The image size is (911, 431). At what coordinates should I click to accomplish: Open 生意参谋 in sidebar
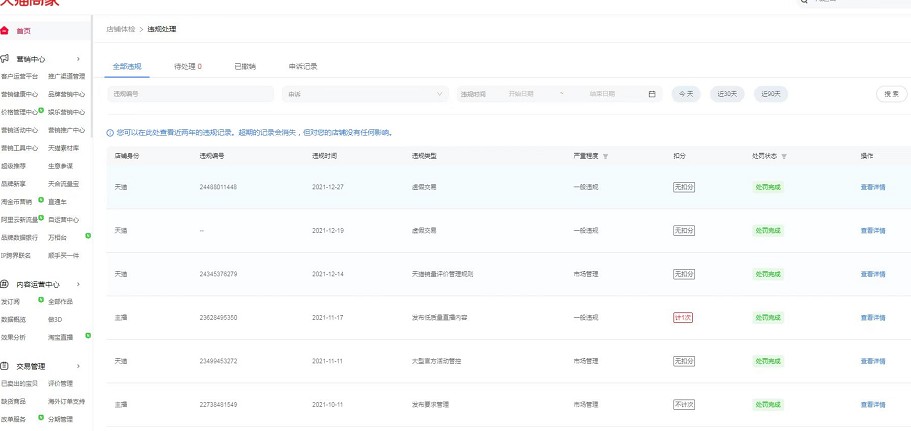60,166
